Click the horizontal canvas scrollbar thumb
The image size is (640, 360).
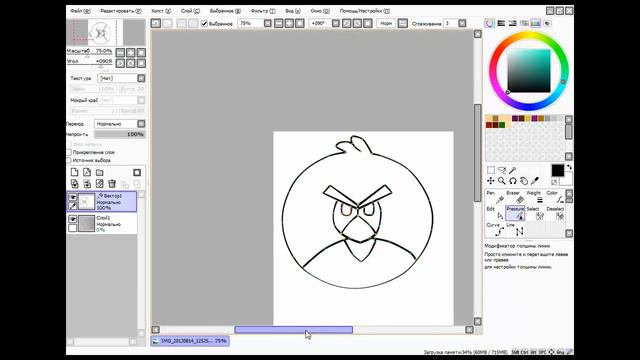(293, 329)
